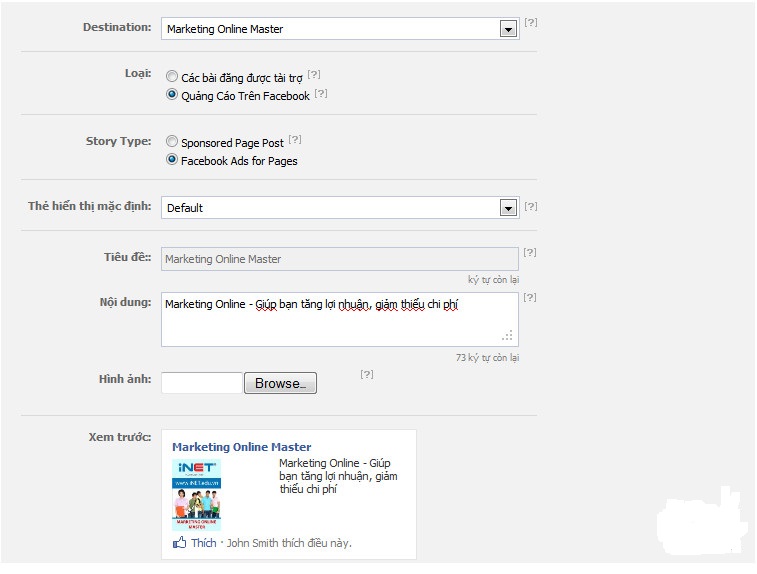This screenshot has height=574, width=757.
Task: Click the 'Xem trước:' label
Action: (120, 437)
